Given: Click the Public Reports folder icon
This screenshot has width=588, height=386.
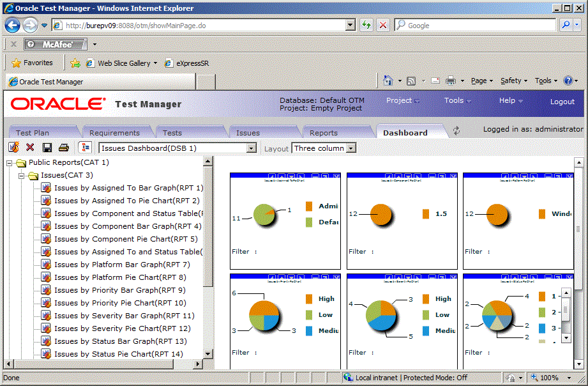Looking at the screenshot, I should pyautogui.click(x=21, y=163).
